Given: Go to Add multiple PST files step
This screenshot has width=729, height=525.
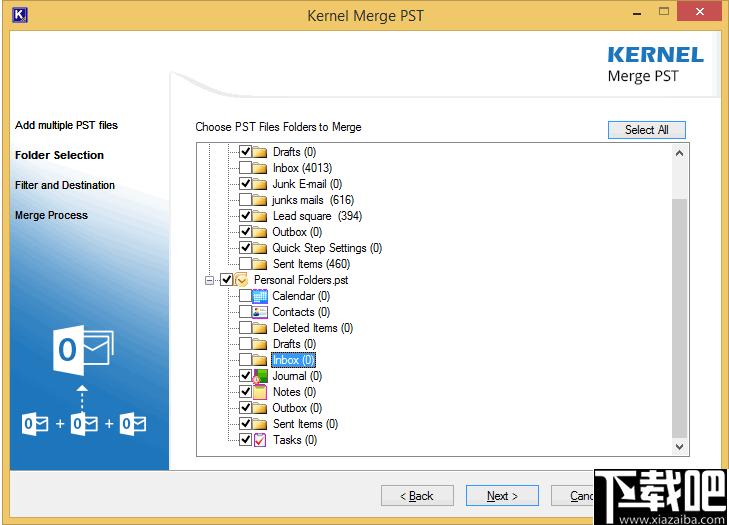Looking at the screenshot, I should [x=66, y=125].
